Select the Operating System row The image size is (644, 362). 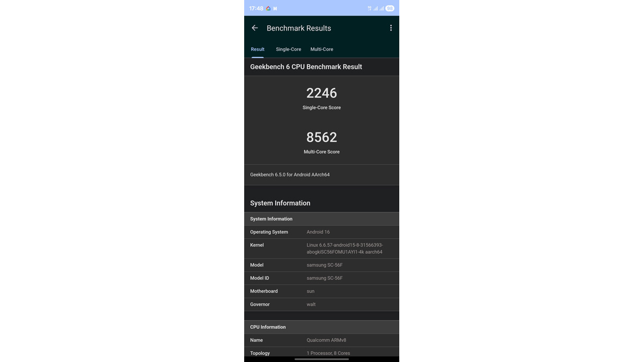coord(321,232)
